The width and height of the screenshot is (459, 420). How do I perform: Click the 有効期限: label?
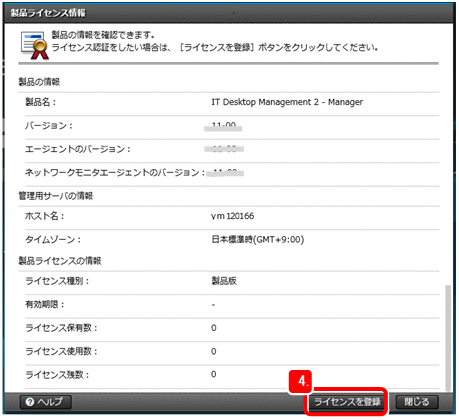pos(45,304)
